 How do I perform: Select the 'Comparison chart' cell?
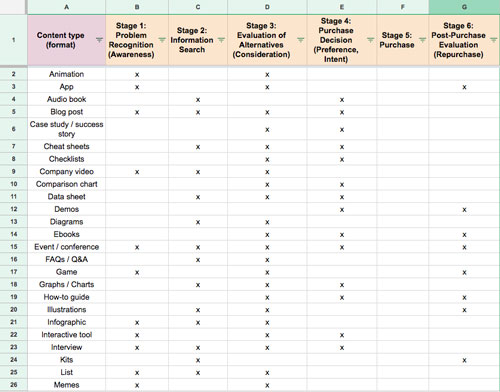click(x=66, y=184)
